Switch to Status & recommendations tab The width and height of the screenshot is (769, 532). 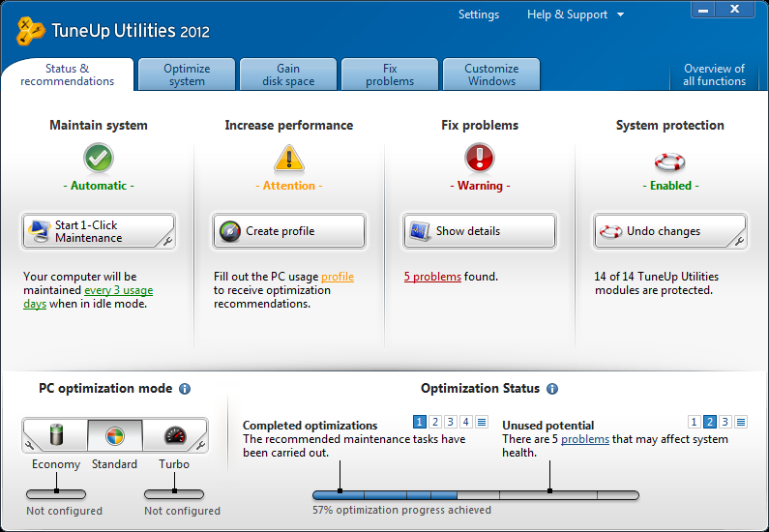click(x=67, y=74)
